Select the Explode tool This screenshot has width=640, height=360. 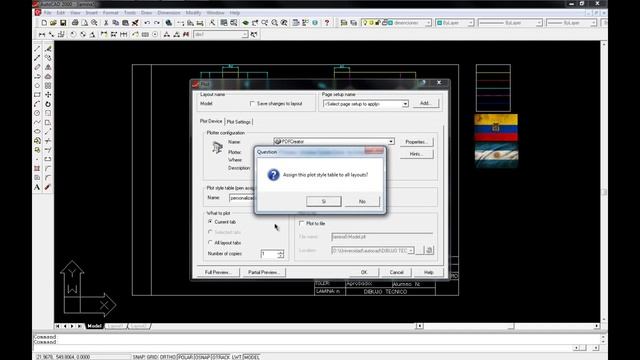pos(47,187)
